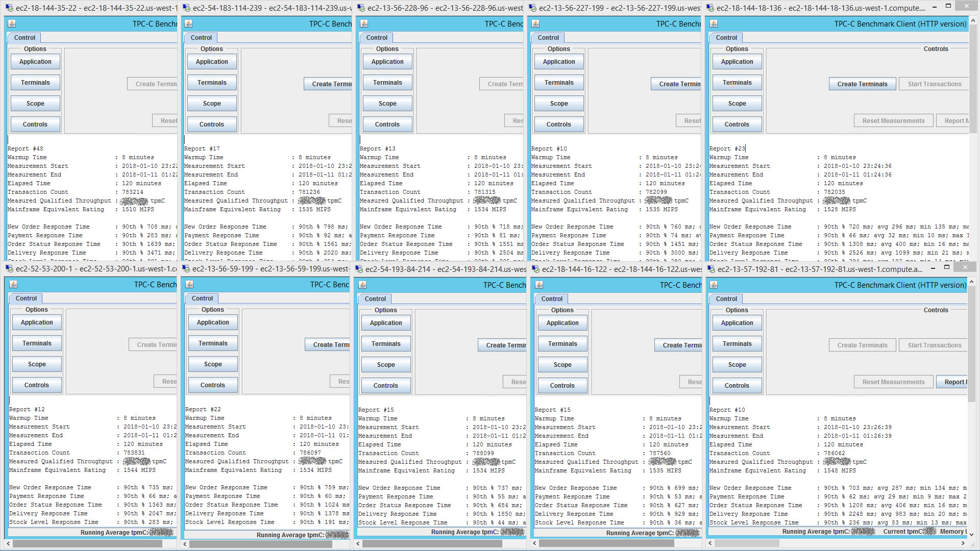Click right scroll arrow in ec2-13-57-192-81 window
Viewport: 980px width, 551px height.
[x=963, y=543]
